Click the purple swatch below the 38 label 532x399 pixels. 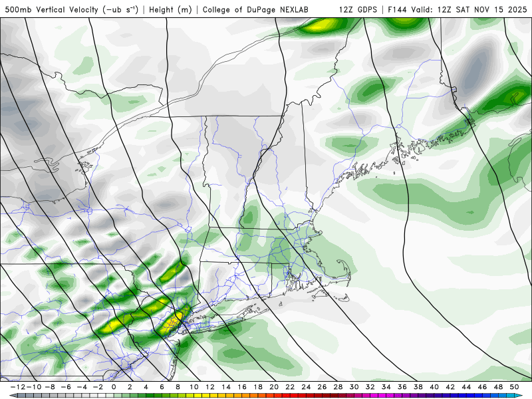tap(422, 396)
